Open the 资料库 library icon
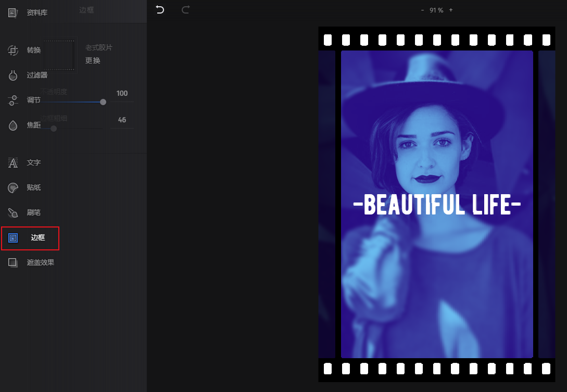This screenshot has height=392, width=567. (13, 13)
